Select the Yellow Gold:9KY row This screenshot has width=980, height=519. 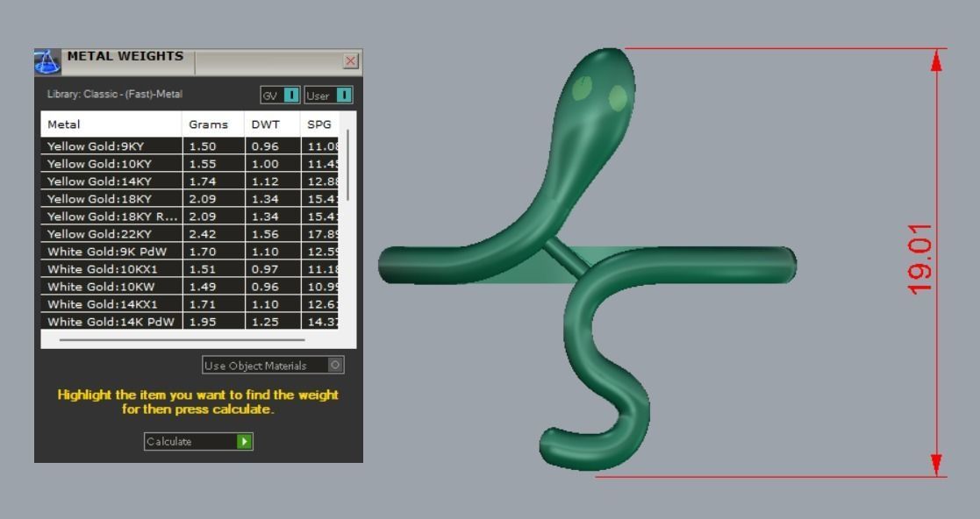[190, 146]
